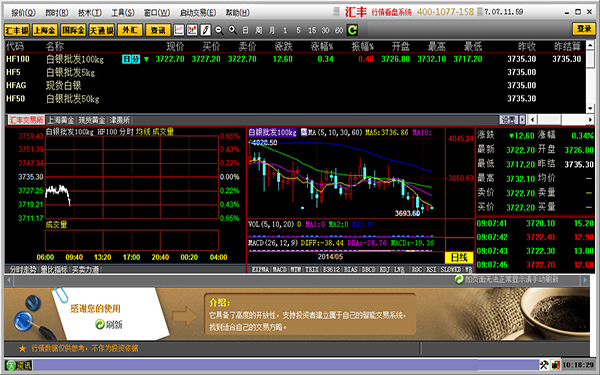Switch to the 买卖力道 tab

[85, 269]
